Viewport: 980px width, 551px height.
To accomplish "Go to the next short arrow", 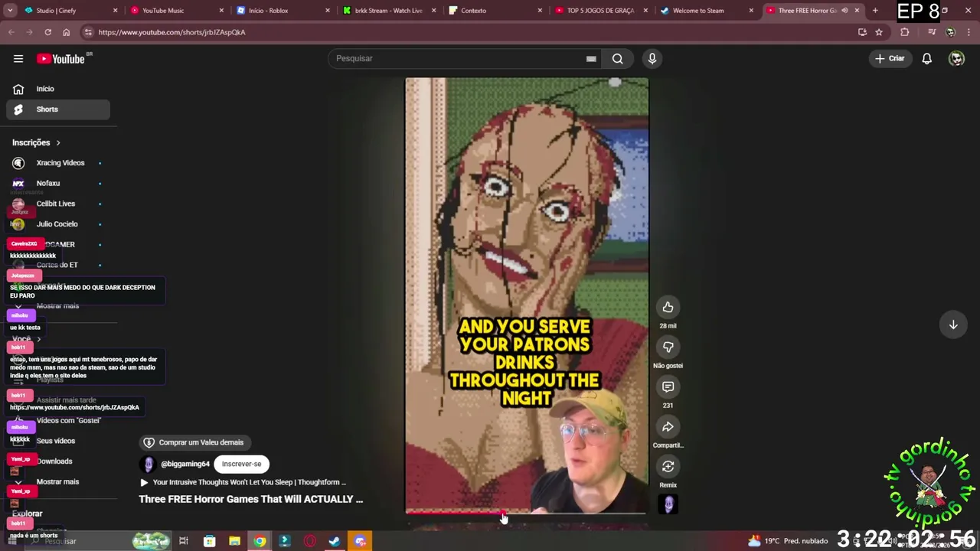I will pyautogui.click(x=953, y=324).
